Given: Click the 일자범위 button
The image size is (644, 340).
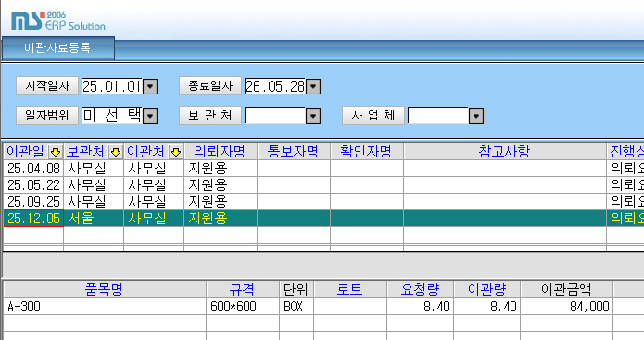Looking at the screenshot, I should (x=47, y=116).
